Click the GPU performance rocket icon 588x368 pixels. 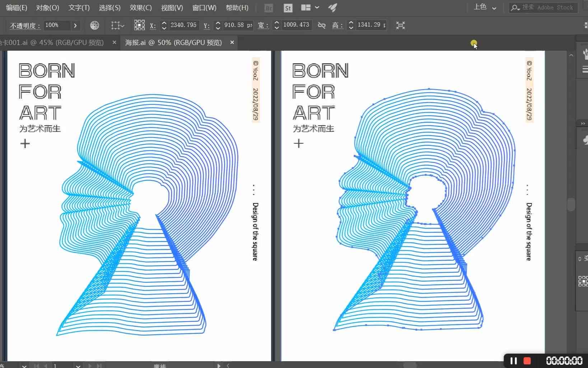pyautogui.click(x=333, y=8)
